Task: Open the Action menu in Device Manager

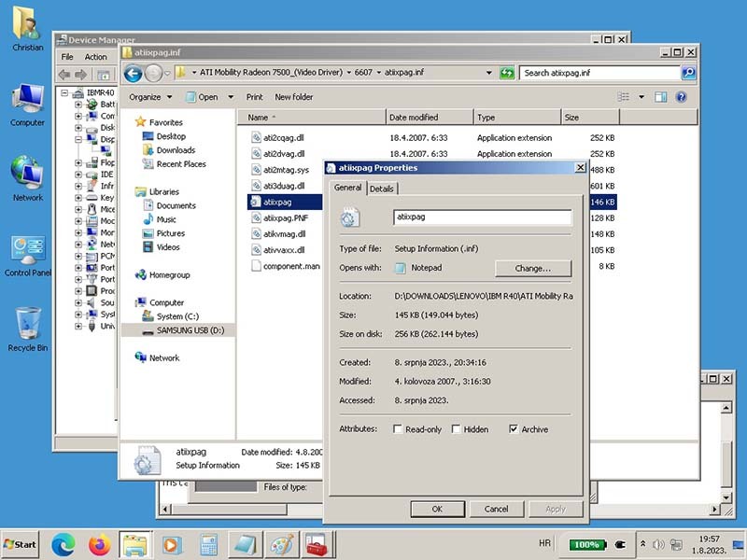Action: pos(96,57)
